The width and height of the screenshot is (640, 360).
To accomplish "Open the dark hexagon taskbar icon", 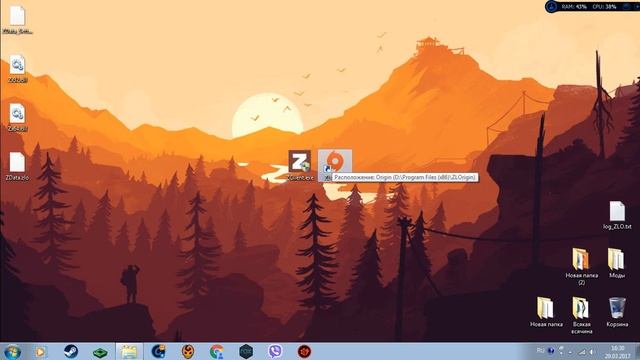I will pos(246,351).
